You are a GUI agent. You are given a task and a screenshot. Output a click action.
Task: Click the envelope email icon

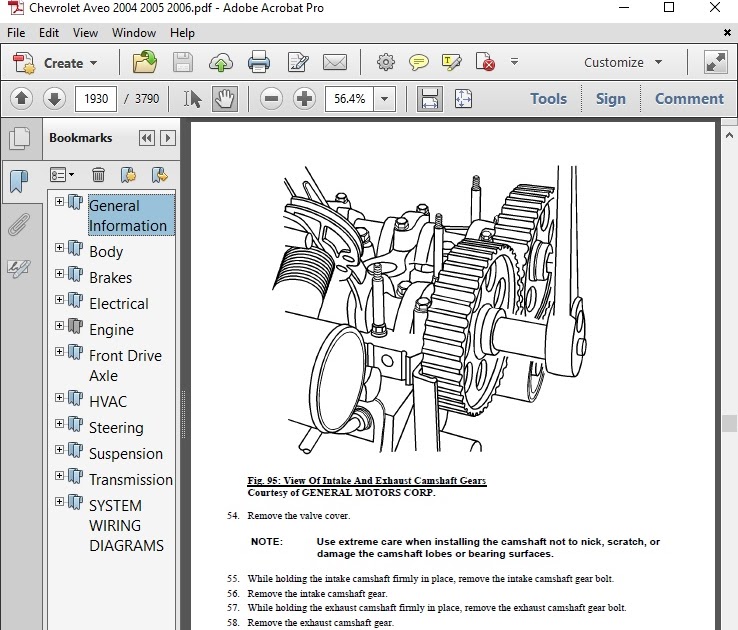pyautogui.click(x=335, y=62)
